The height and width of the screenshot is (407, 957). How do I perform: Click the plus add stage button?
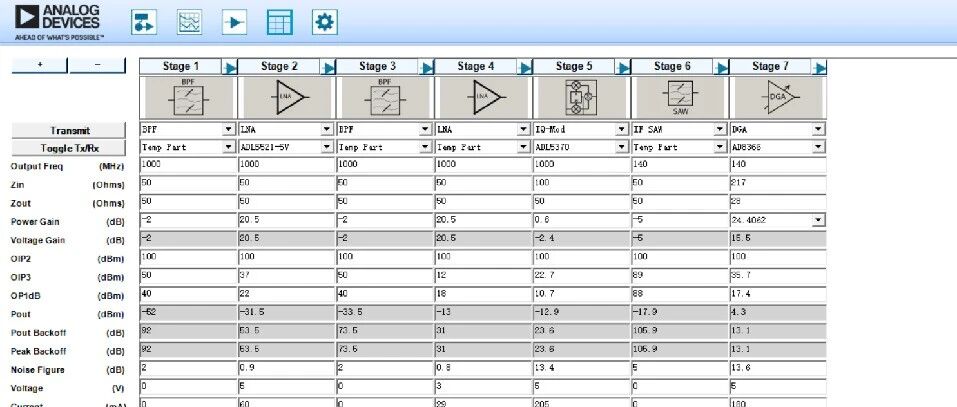pos(40,65)
